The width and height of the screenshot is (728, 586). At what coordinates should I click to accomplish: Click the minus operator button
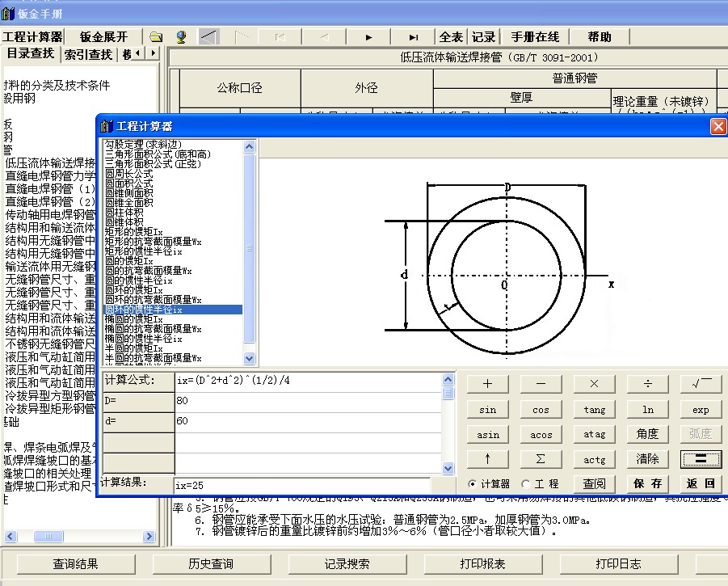[541, 384]
